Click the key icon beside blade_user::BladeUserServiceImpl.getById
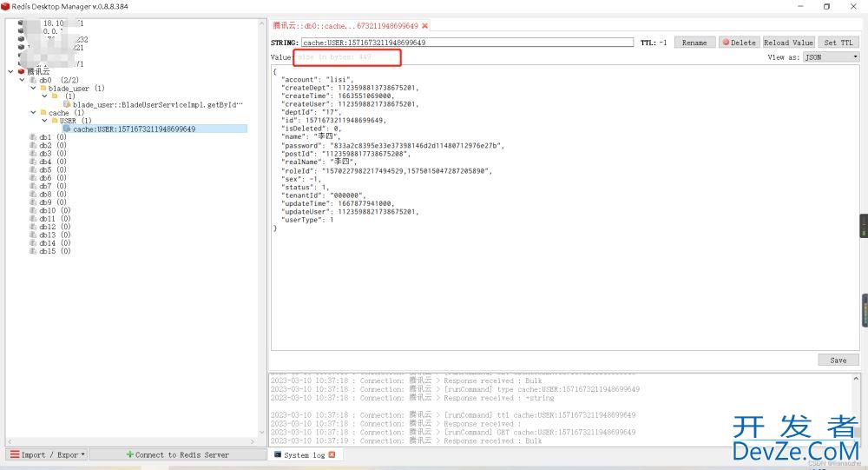Image resolution: width=868 pixels, height=470 pixels. [67, 104]
